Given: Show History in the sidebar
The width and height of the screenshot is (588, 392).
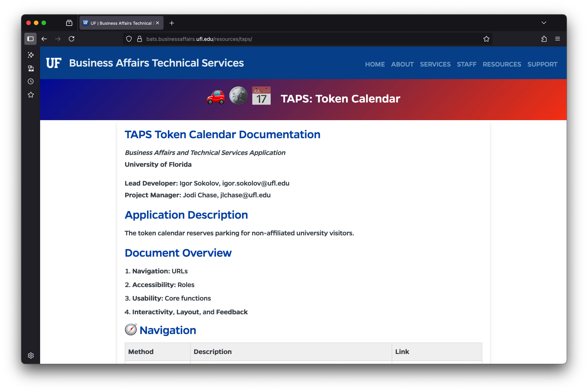Looking at the screenshot, I should (x=31, y=82).
